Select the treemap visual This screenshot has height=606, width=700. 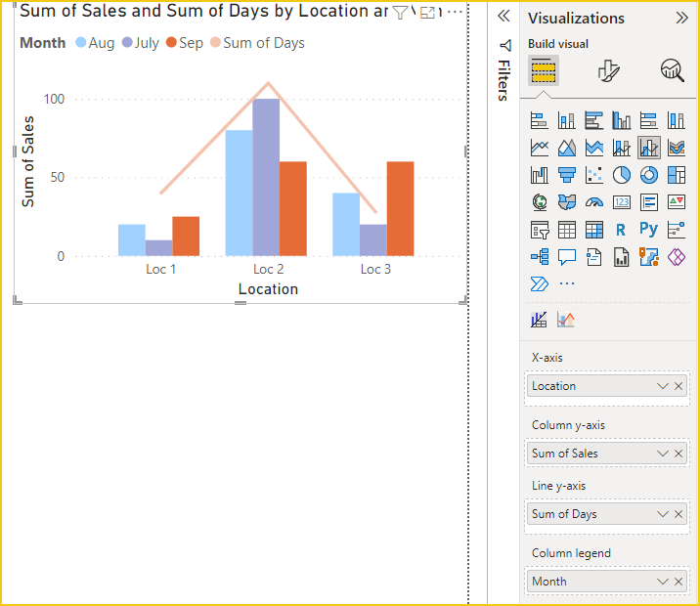[x=677, y=175]
